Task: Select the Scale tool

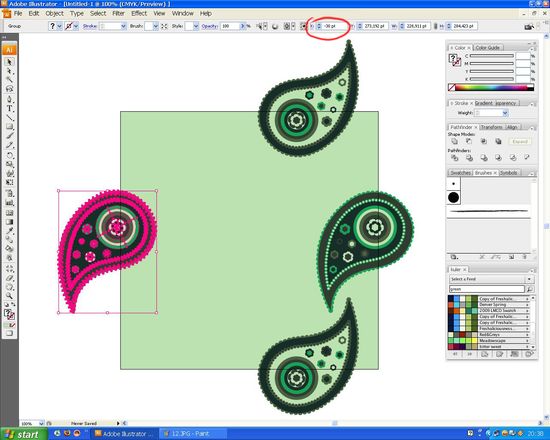Action: (x=9, y=164)
